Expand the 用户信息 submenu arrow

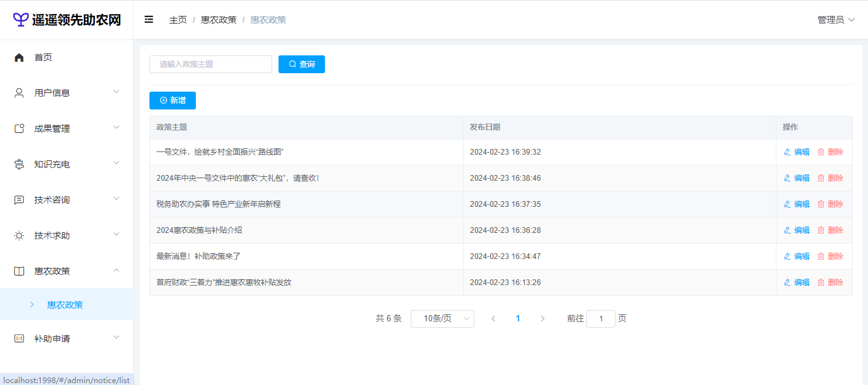coord(116,92)
